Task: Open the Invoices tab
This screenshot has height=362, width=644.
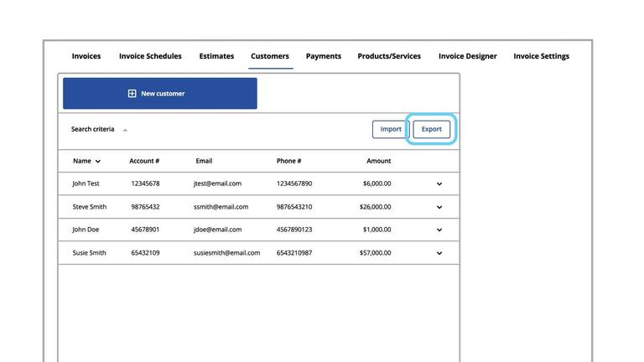Action: click(86, 56)
